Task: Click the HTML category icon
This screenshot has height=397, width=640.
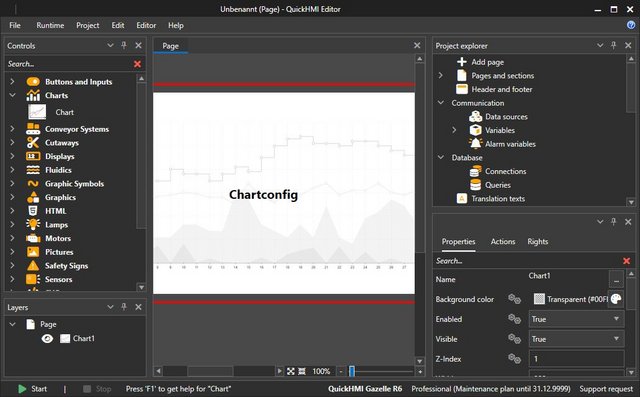Action: [33, 211]
